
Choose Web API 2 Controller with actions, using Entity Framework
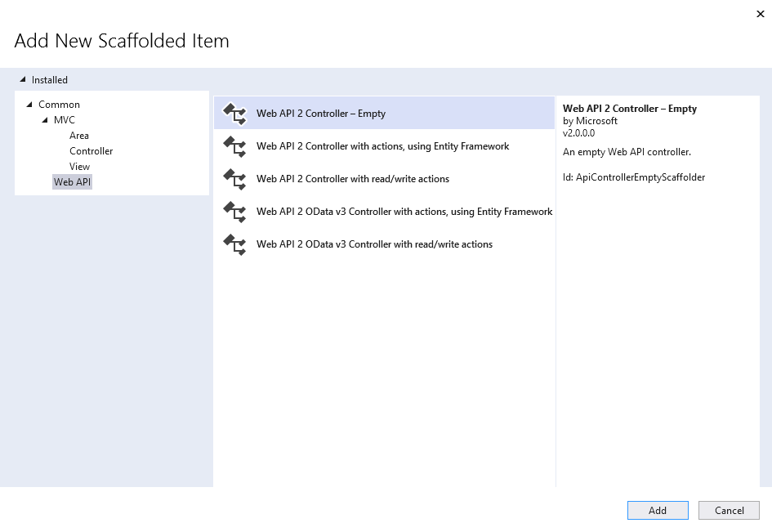tap(382, 146)
